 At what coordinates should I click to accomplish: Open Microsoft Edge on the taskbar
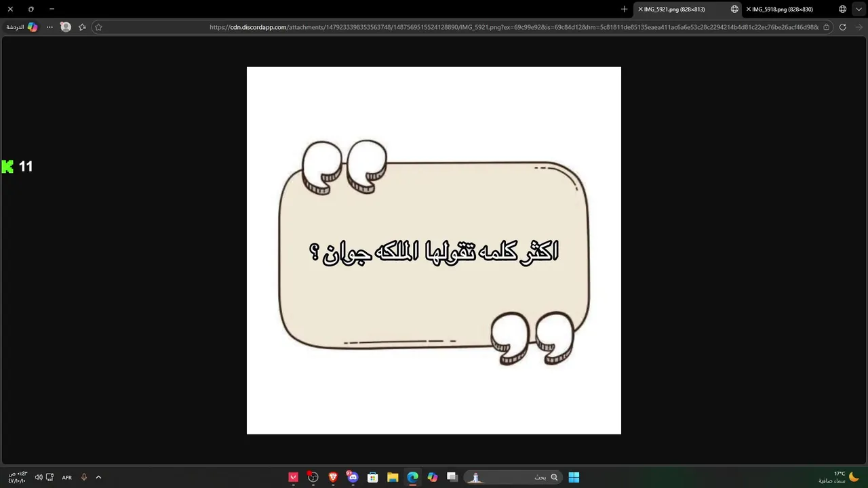[412, 477]
